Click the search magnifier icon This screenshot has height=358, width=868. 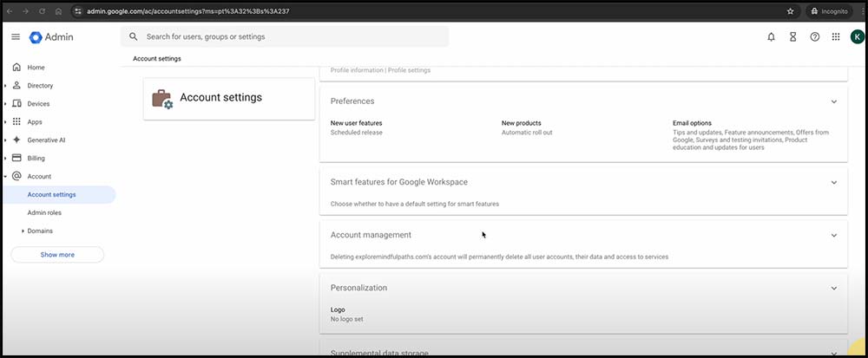[134, 37]
